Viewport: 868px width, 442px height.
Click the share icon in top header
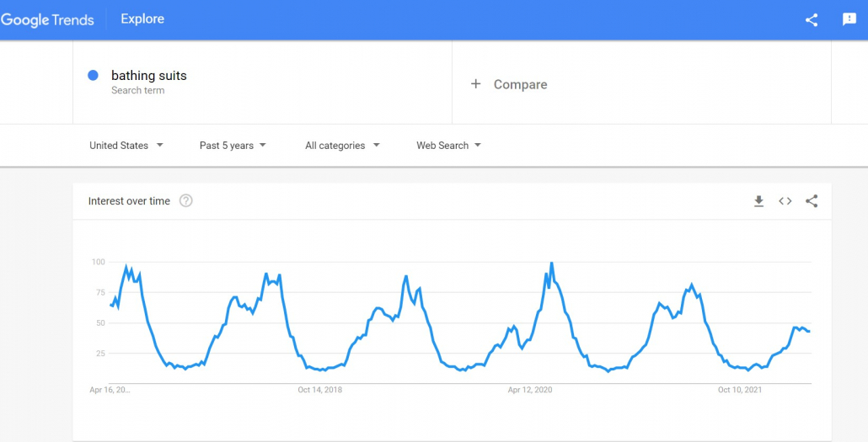point(812,20)
